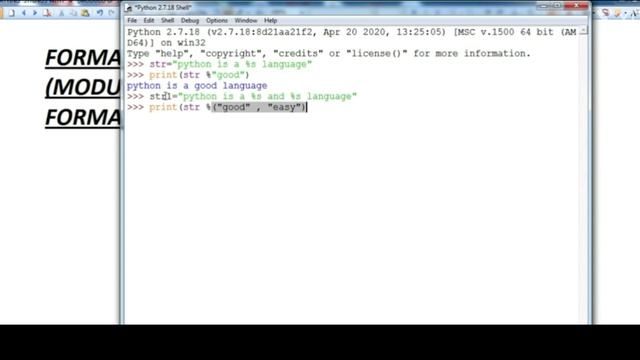Click the str="python is a %s language" line

(231, 64)
